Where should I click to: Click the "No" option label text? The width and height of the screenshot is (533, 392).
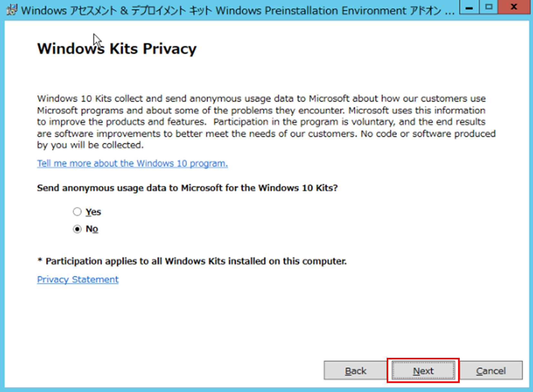point(92,229)
